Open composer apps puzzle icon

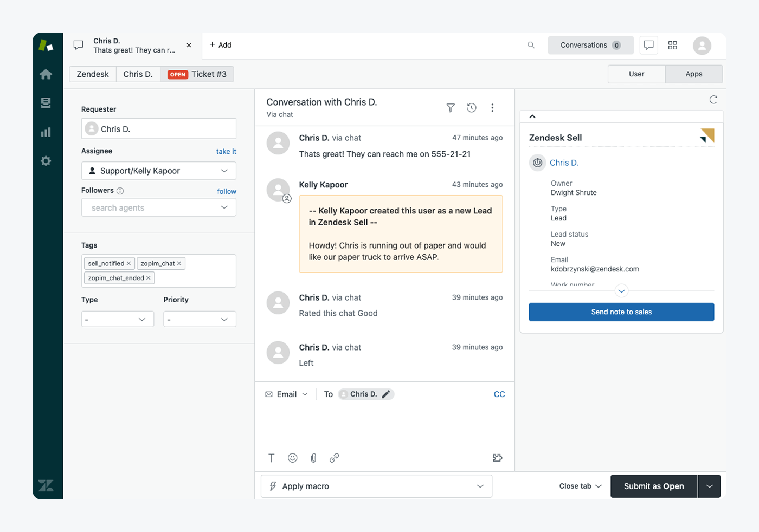coord(498,458)
